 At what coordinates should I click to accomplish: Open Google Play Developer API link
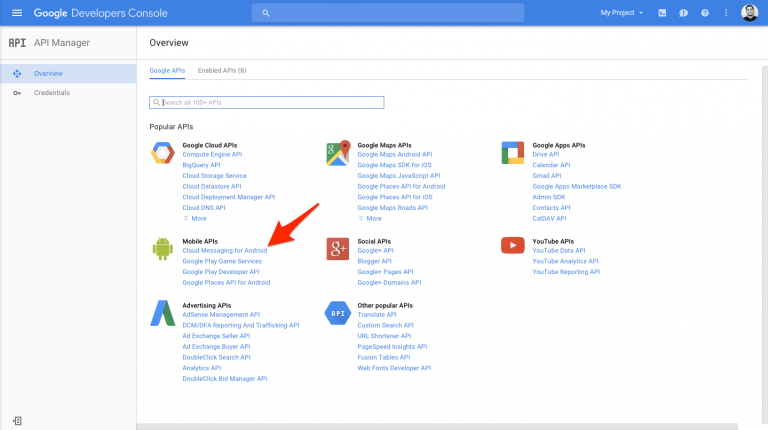(x=221, y=272)
